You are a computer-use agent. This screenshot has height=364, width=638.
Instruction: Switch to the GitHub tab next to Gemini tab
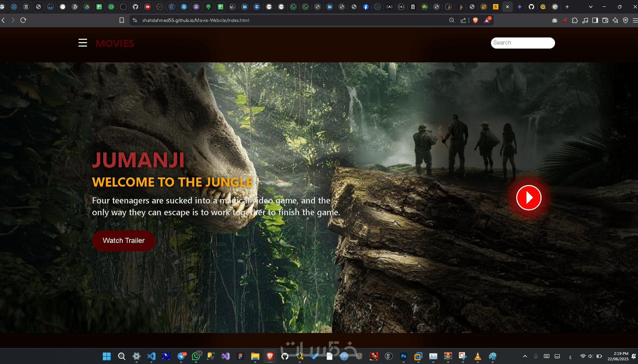point(531,7)
